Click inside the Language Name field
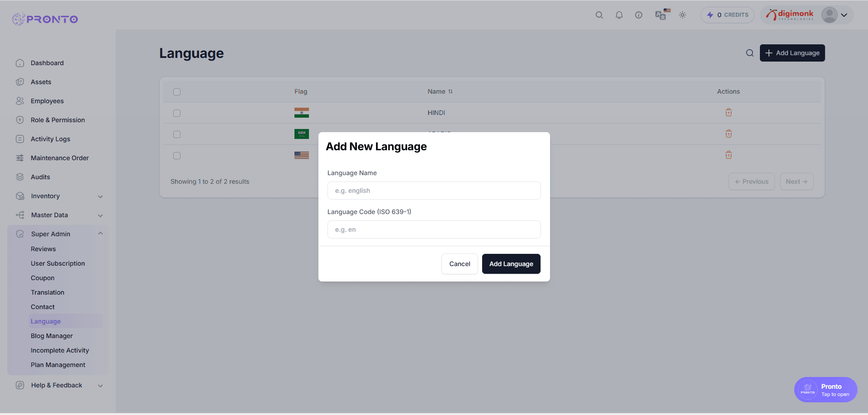868x415 pixels. 433,191
